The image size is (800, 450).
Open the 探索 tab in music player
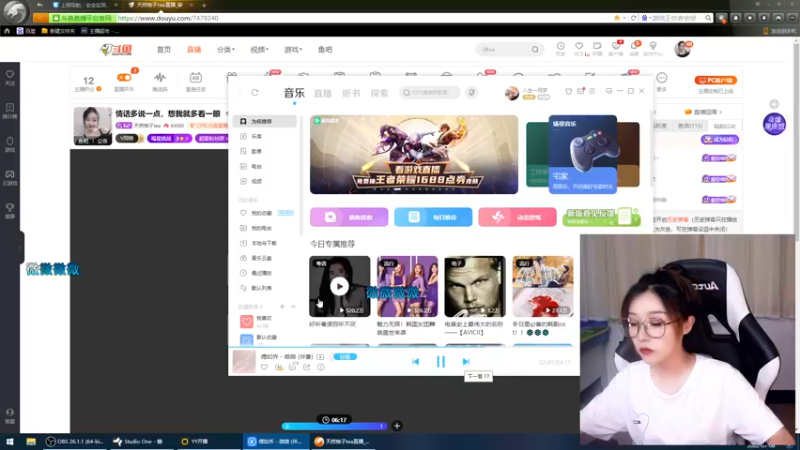pyautogui.click(x=380, y=93)
